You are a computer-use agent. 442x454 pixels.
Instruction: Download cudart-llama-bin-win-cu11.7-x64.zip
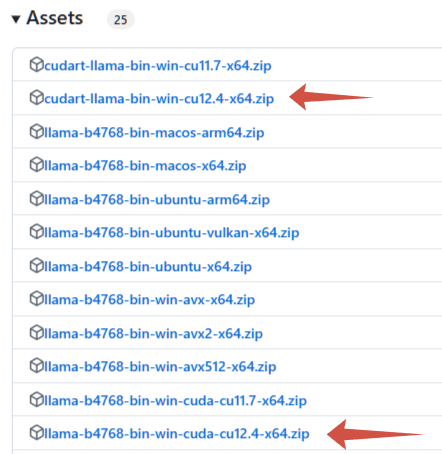[x=158, y=66]
